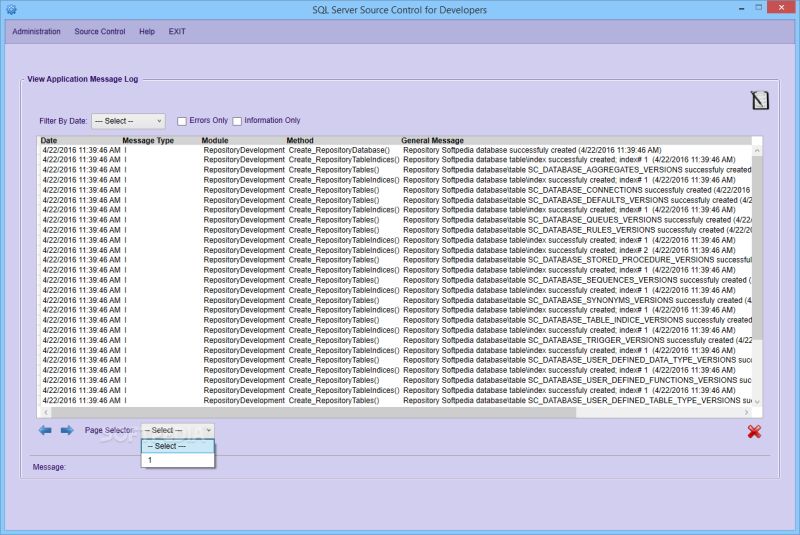Click the scroll up arrow of log list
Image resolution: width=800 pixels, height=535 pixels.
pyautogui.click(x=757, y=150)
